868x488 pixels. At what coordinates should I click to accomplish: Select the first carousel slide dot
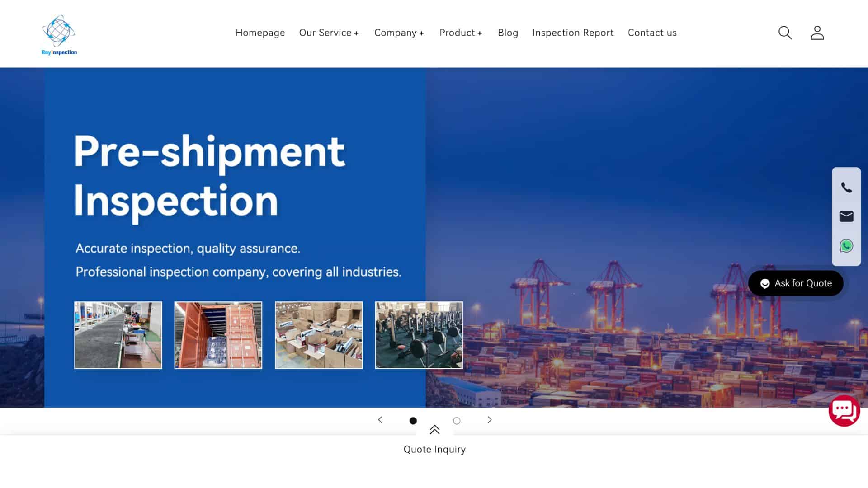[x=413, y=420]
